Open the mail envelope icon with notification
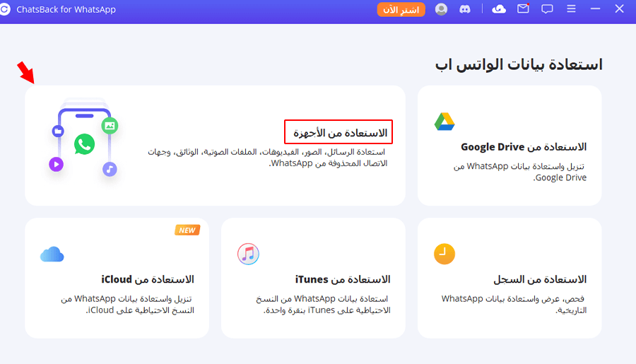Screen dimensions: 636x364 [x=523, y=8]
